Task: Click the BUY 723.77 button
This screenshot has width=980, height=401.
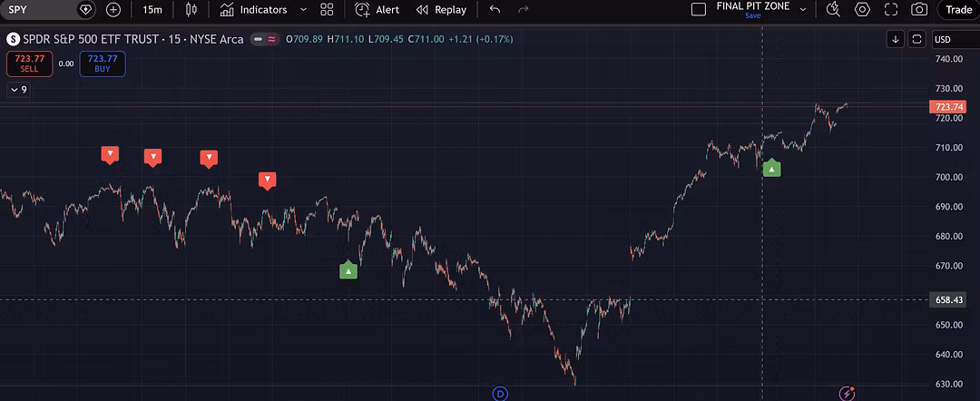Action: [x=103, y=64]
